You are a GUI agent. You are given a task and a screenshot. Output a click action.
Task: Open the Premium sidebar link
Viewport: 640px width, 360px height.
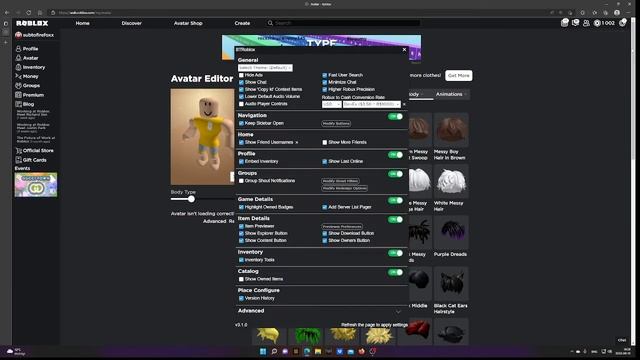[x=29, y=95]
